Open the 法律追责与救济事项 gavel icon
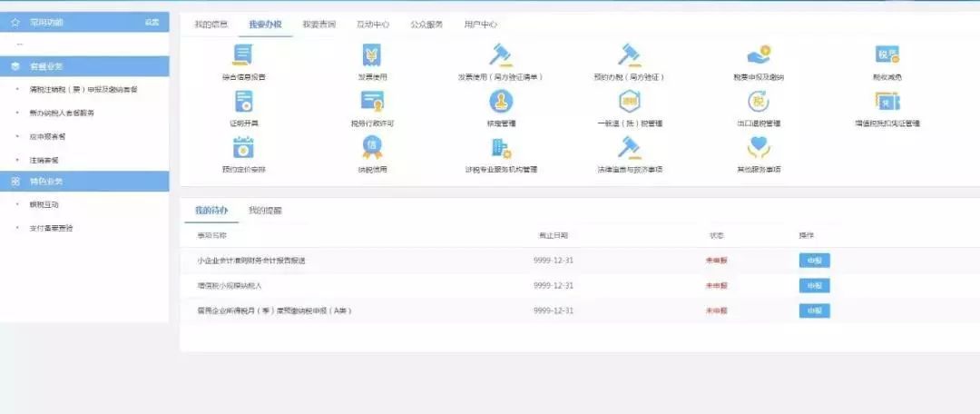Screen dimensions: 980x414 click(629, 147)
